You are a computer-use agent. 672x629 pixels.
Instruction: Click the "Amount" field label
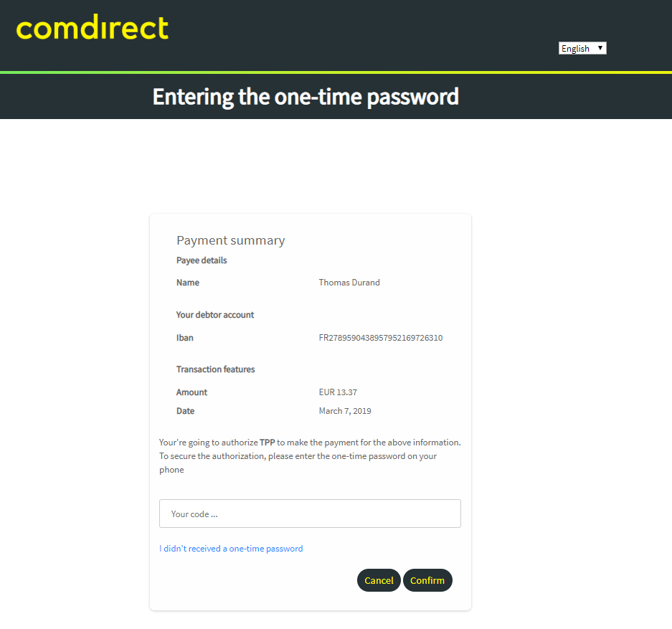(191, 392)
